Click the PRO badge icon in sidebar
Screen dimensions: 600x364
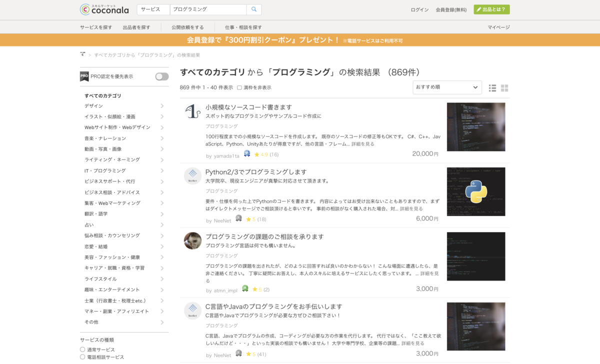84,76
